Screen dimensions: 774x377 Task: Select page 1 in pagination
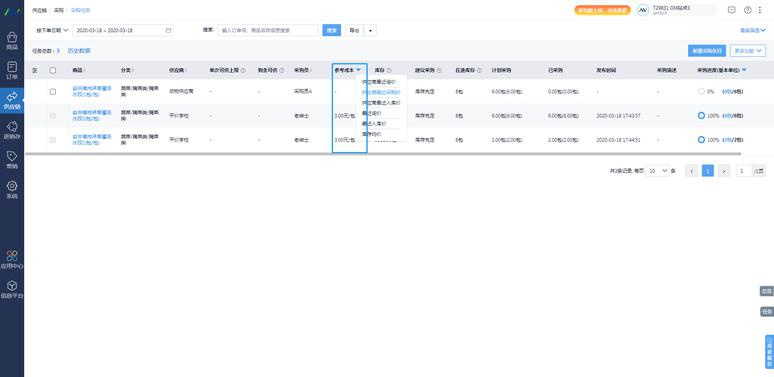click(707, 171)
